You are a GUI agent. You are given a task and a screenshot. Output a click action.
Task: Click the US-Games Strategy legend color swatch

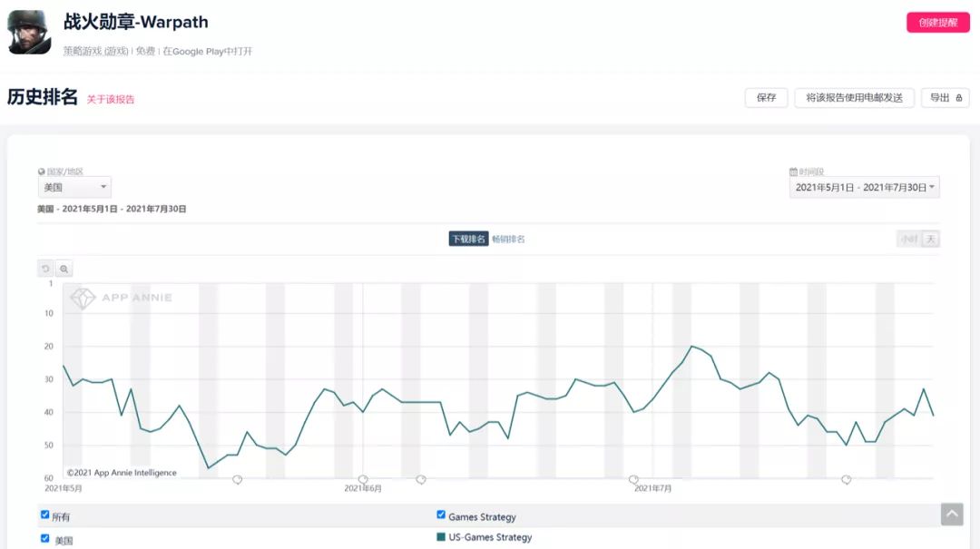click(441, 536)
